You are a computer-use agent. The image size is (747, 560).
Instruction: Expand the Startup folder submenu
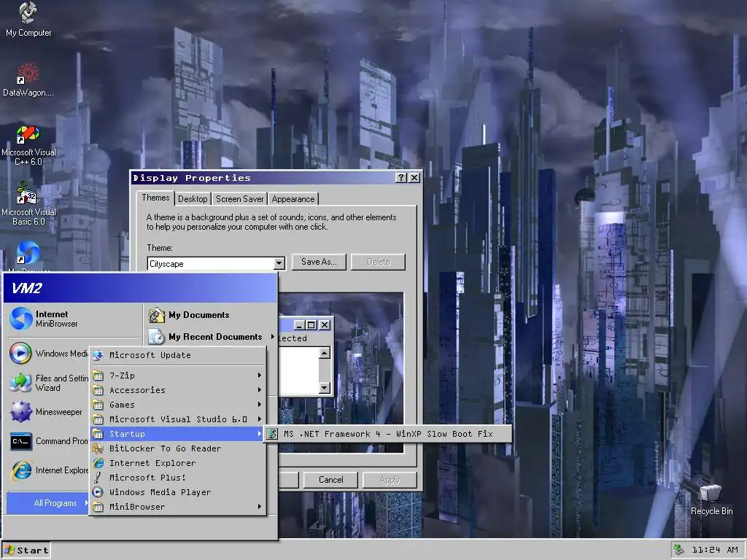pyautogui.click(x=178, y=434)
